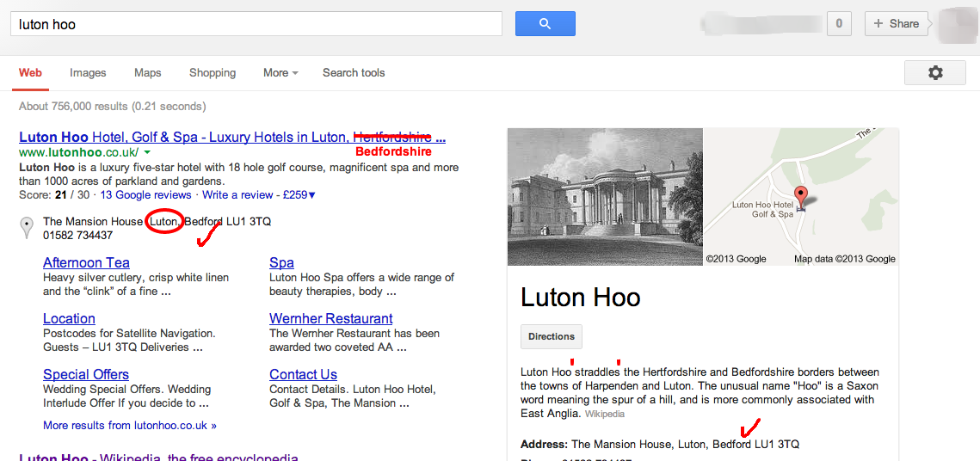This screenshot has height=461, width=980.
Task: Click the notifications count box
Action: coord(839,24)
